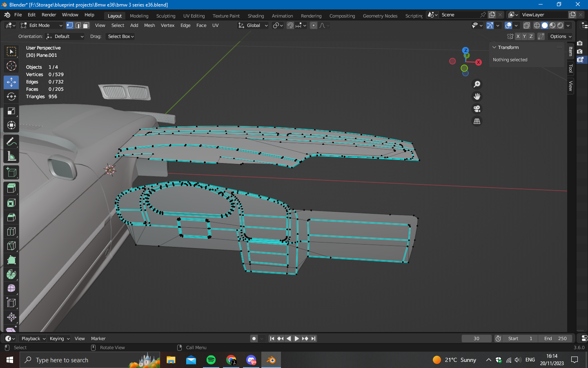
Task: Toggle the camera view gizmo
Action: click(477, 109)
